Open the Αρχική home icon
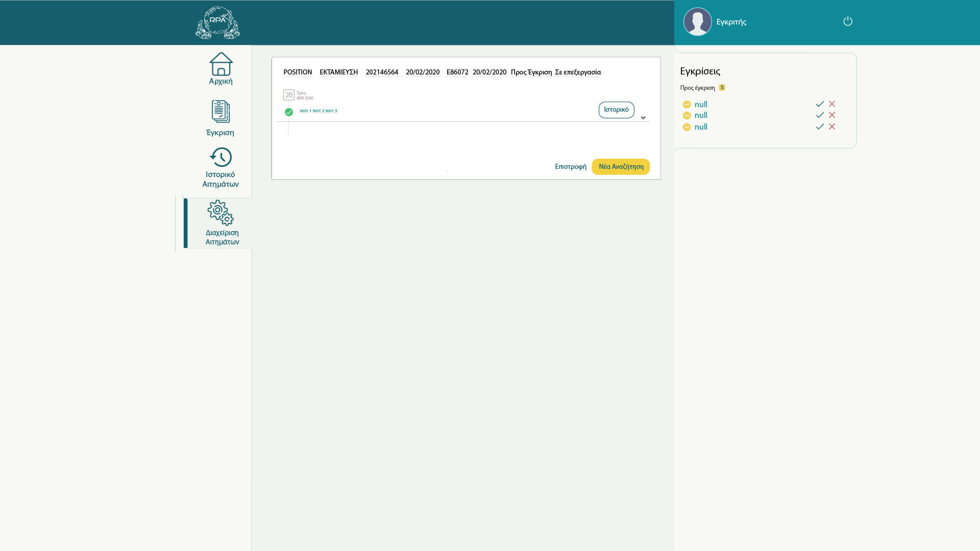The height and width of the screenshot is (551, 980). coord(220,64)
